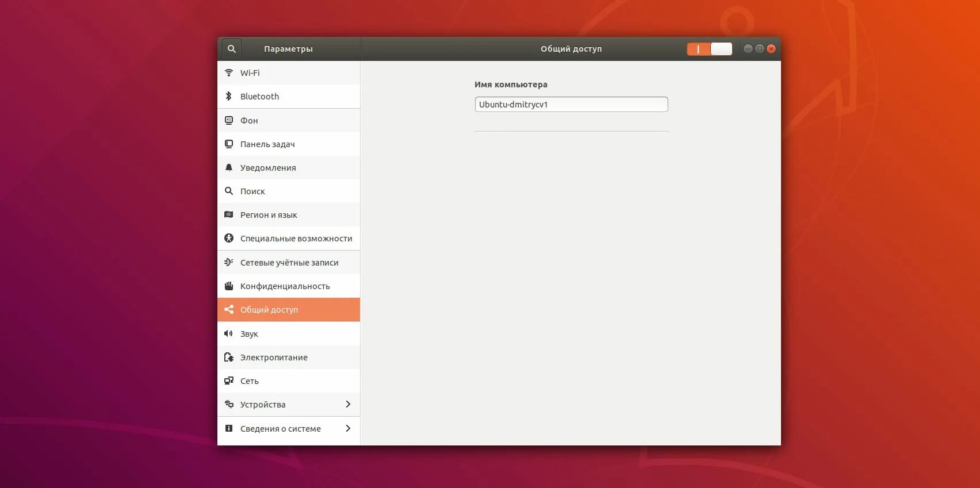980x488 pixels.
Task: Click the Bluetooth symbol icon
Action: point(229,96)
